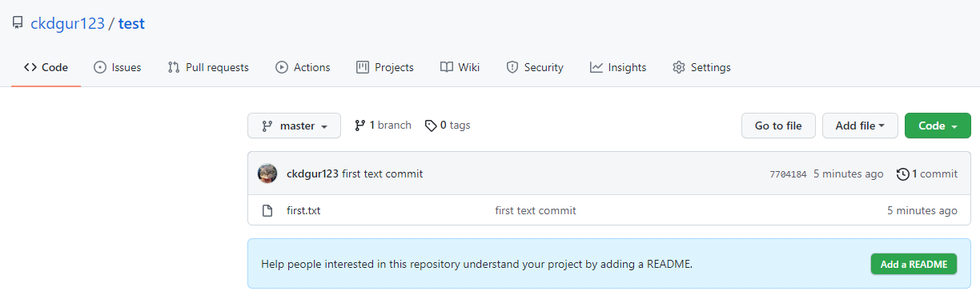980x303 pixels.
Task: Open the Wiki tab
Action: (460, 67)
